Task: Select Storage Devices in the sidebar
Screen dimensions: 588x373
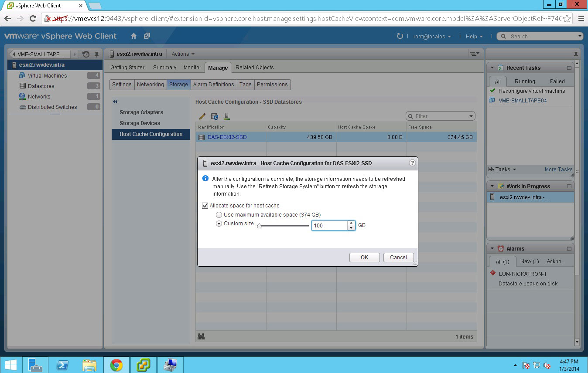Action: [x=140, y=123]
